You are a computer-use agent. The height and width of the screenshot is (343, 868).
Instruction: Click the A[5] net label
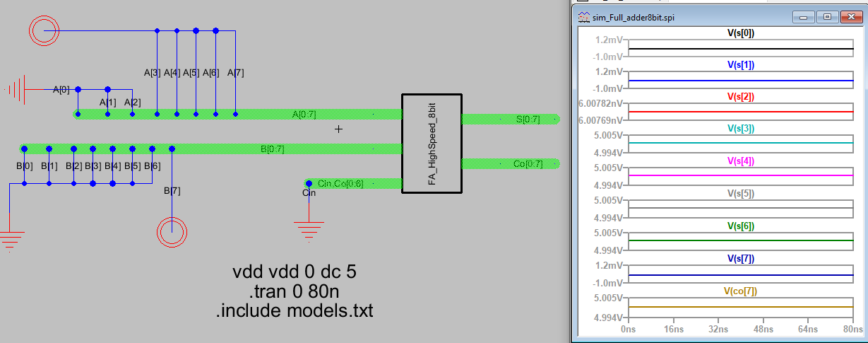tap(191, 73)
